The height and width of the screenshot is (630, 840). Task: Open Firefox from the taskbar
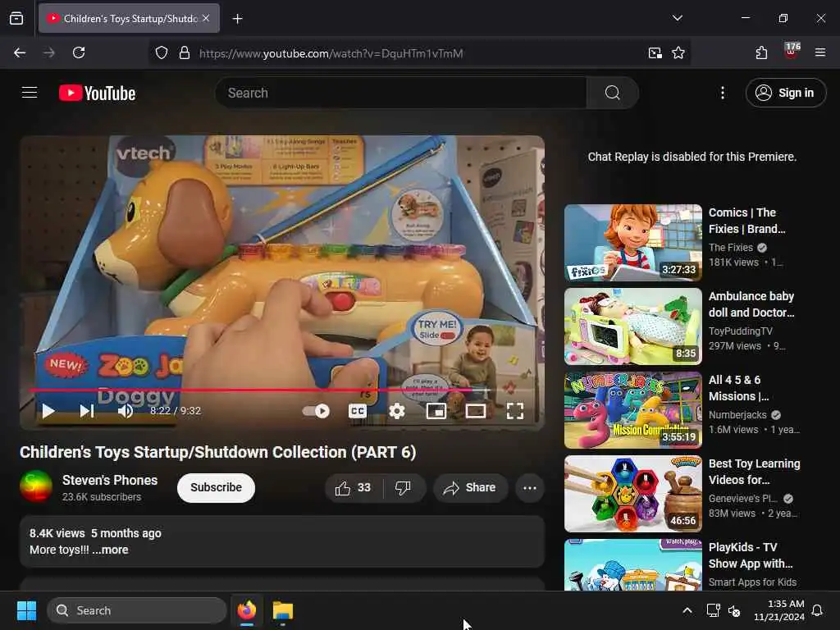(246, 610)
